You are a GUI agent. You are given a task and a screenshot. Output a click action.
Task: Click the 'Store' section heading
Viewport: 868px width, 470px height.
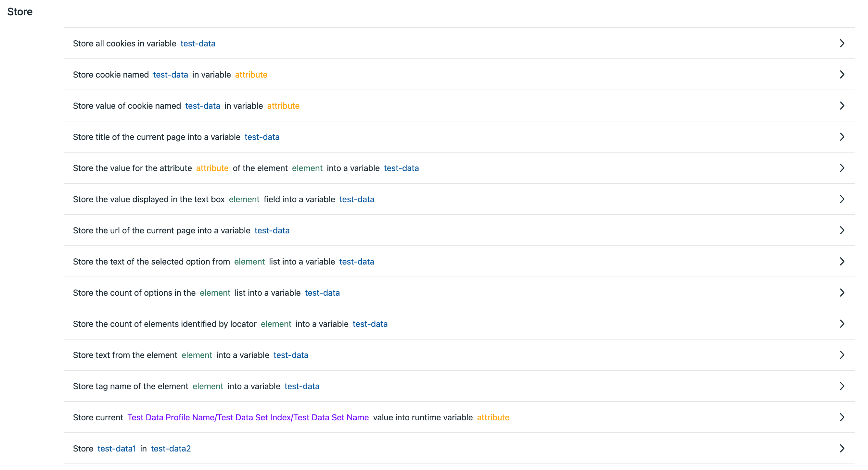click(20, 12)
